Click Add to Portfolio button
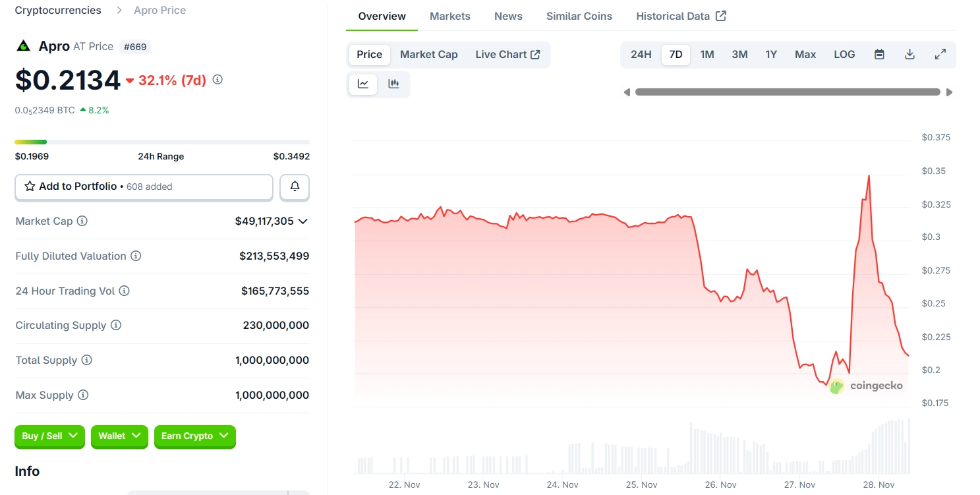Viewport: 980px width, 495px height. [x=144, y=187]
